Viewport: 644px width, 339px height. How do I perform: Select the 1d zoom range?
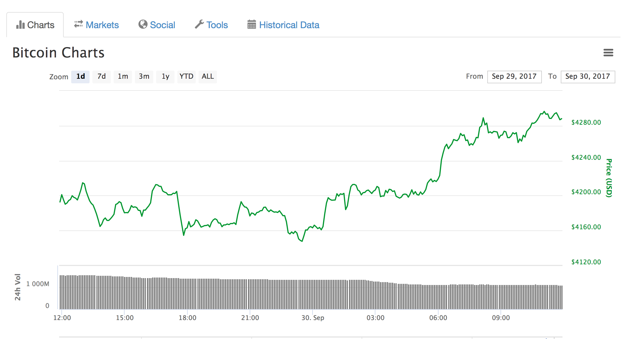click(x=80, y=76)
